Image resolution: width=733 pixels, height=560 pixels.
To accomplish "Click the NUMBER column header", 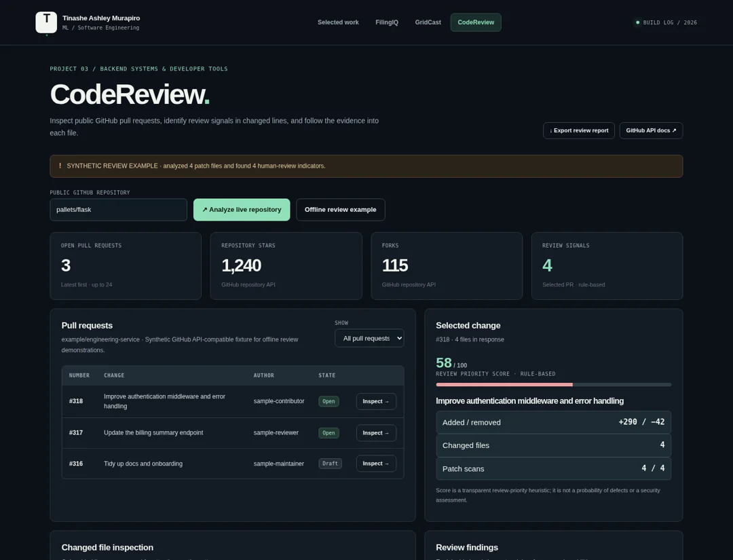I will (x=79, y=375).
